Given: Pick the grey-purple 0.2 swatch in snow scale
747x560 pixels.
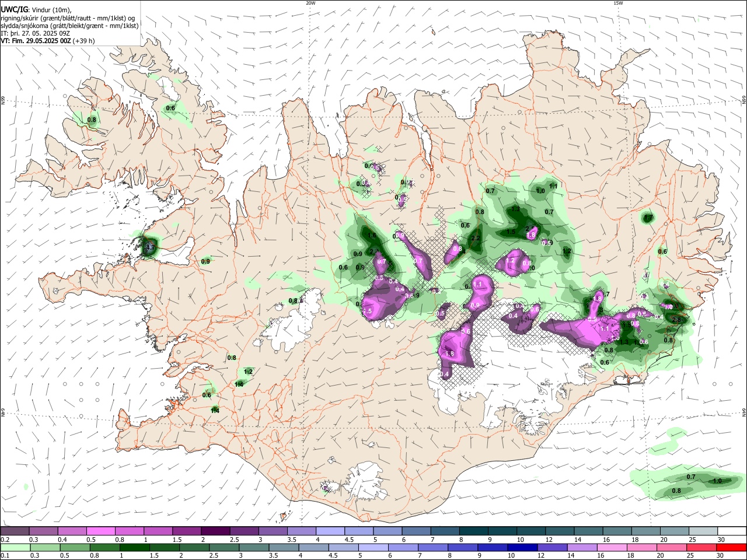Looking at the screenshot, I should point(15,531).
